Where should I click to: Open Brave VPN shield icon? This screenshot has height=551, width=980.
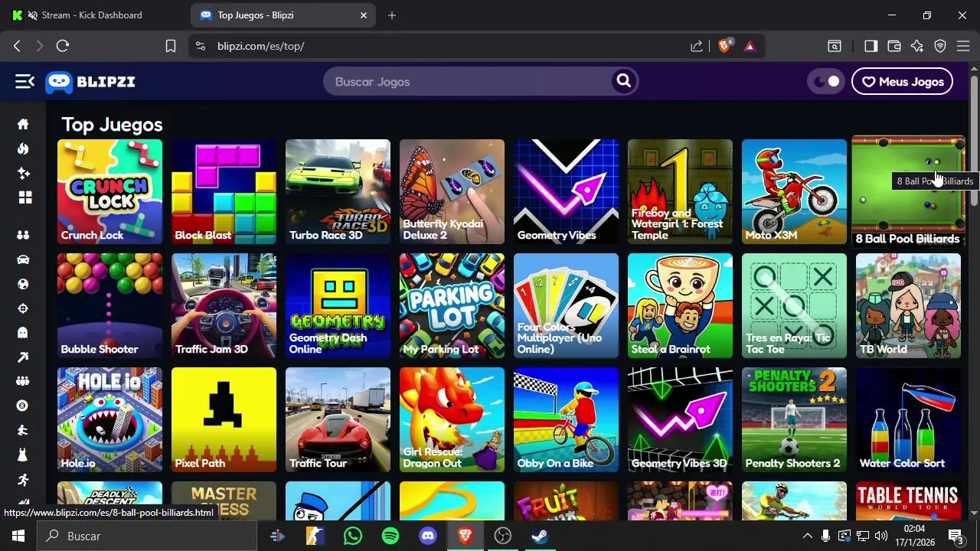click(940, 46)
